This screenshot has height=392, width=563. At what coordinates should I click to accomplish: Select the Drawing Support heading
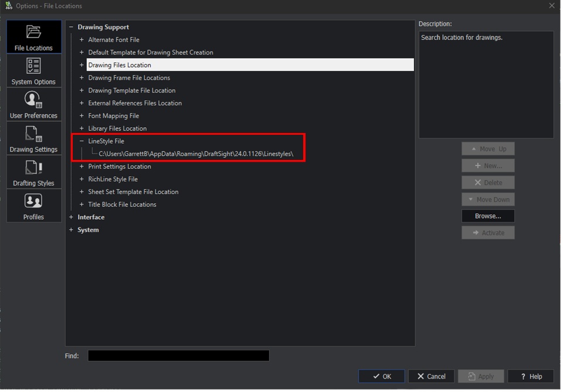coord(103,27)
